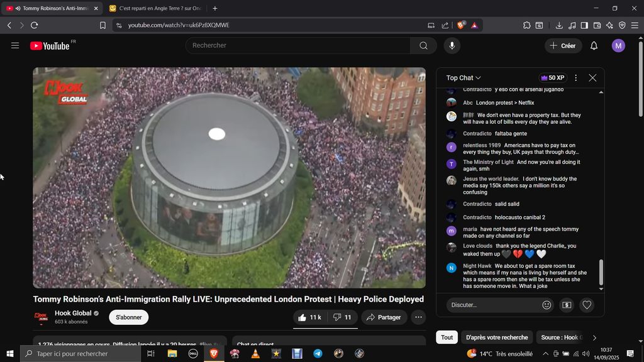Click the browser address bar URL
This screenshot has width=644, height=362.
[x=179, y=25]
